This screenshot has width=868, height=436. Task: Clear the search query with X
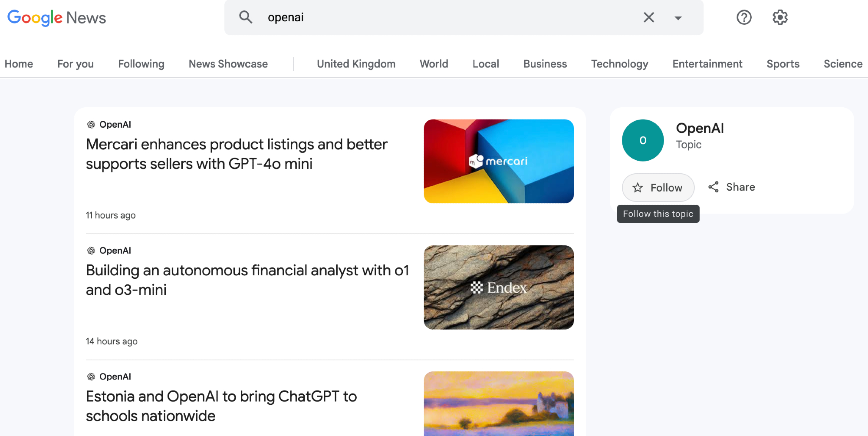pyautogui.click(x=648, y=17)
